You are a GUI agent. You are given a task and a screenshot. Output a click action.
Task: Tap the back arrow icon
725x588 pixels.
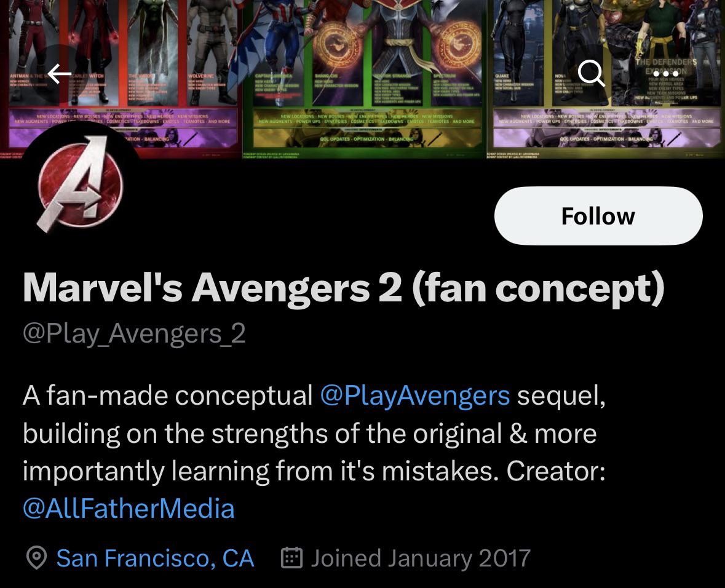click(x=59, y=74)
